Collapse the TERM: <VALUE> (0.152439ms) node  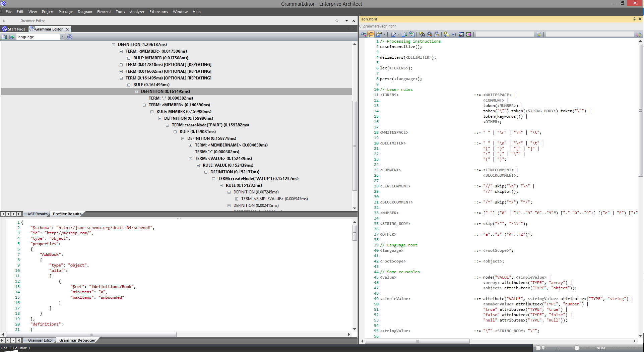tap(190, 159)
